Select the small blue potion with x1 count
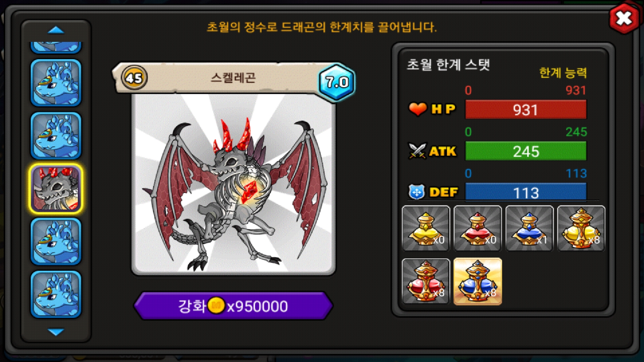The height and width of the screenshot is (362, 644). 529,228
